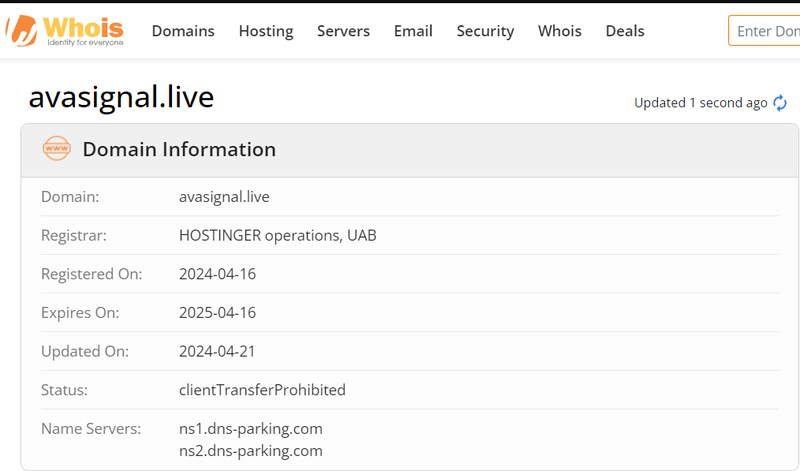Click the Registered On date 2024-04-16
Image resolution: width=800 pixels, height=471 pixels.
click(x=217, y=274)
